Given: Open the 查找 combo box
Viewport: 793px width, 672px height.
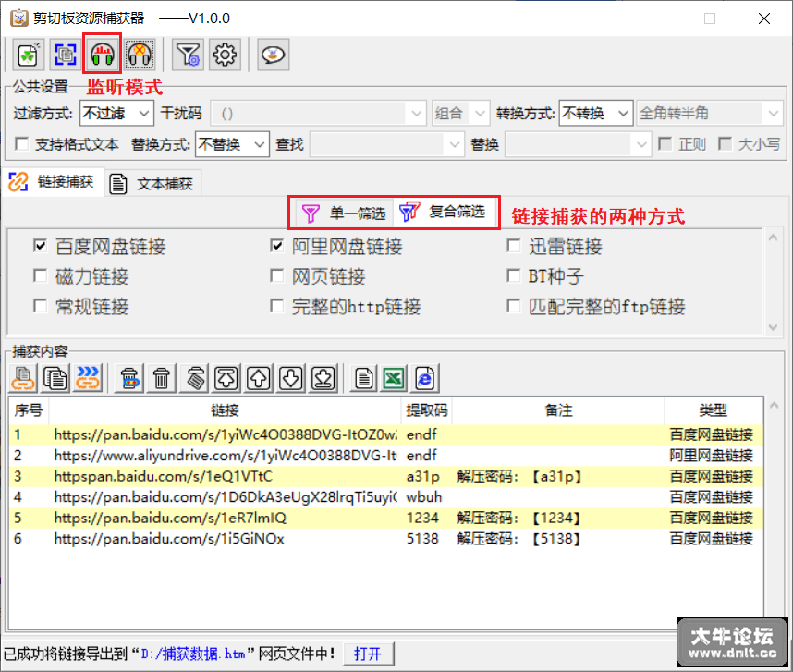Looking at the screenshot, I should 387,144.
